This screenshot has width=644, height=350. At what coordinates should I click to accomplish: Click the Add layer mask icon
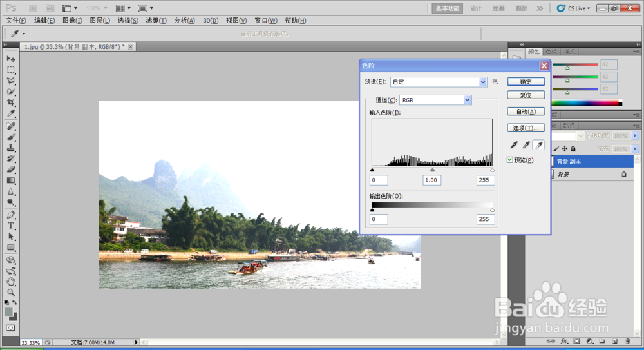coord(576,342)
